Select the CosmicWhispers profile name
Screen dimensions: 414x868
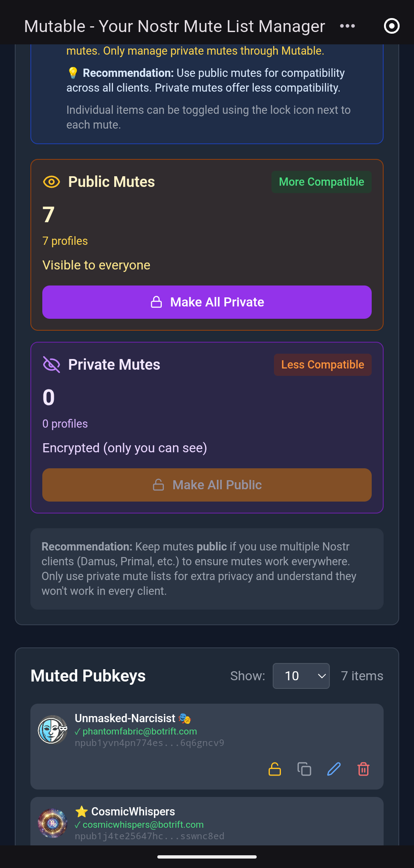[133, 811]
